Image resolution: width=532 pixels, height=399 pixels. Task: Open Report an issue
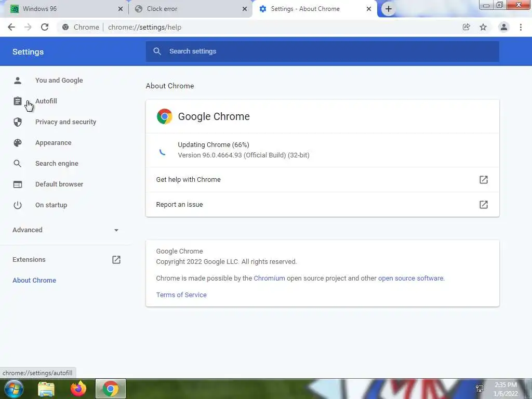coord(322,205)
